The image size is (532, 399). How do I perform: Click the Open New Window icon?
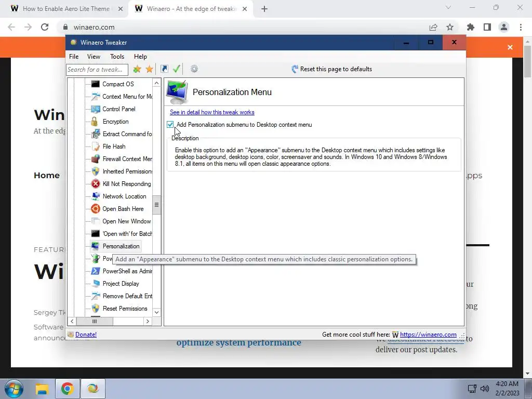pos(96,221)
